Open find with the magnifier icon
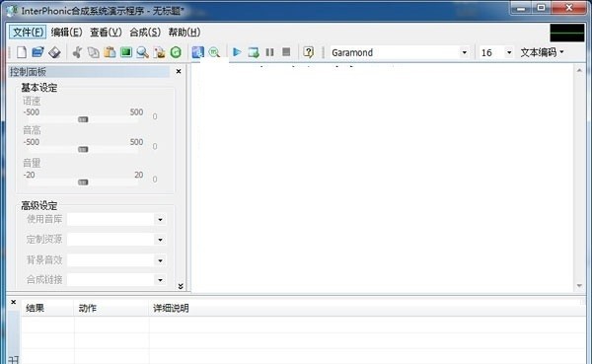The width and height of the screenshot is (592, 364). (142, 52)
